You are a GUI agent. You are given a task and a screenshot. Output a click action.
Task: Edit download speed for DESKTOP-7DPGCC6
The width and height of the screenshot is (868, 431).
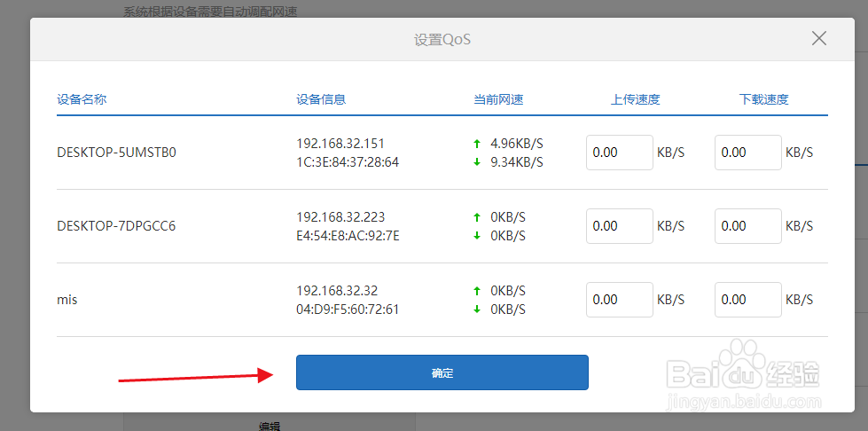pos(748,226)
